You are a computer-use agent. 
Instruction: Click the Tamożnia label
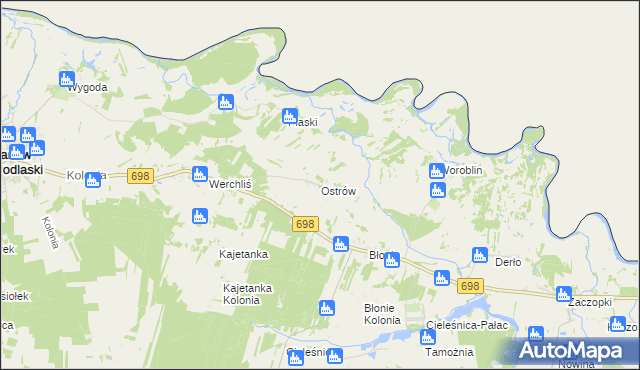449,352
